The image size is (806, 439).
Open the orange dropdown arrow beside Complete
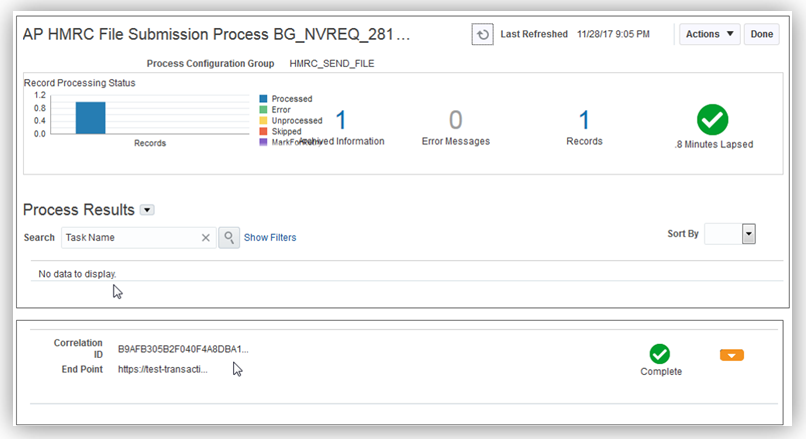(731, 355)
